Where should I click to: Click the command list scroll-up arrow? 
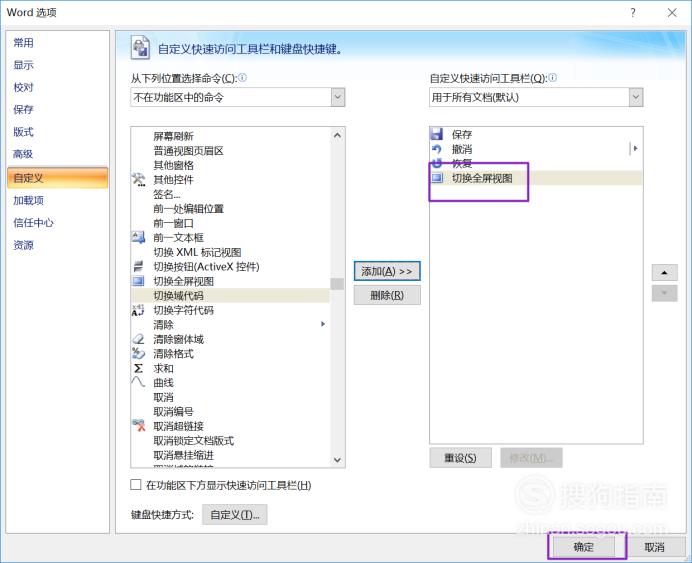337,135
